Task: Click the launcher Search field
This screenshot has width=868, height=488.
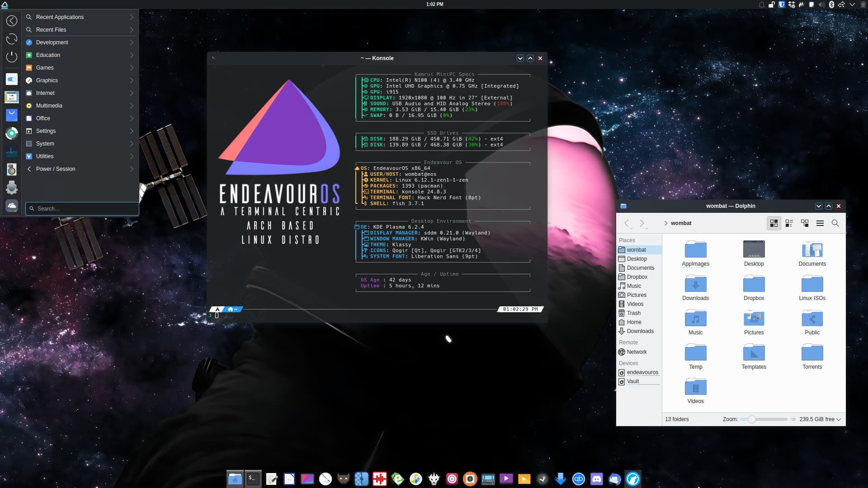Action: coord(82,209)
